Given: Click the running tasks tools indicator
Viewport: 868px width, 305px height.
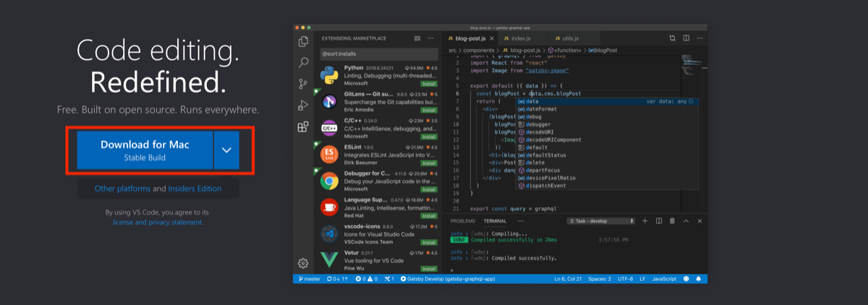Looking at the screenshot, I should [x=389, y=278].
